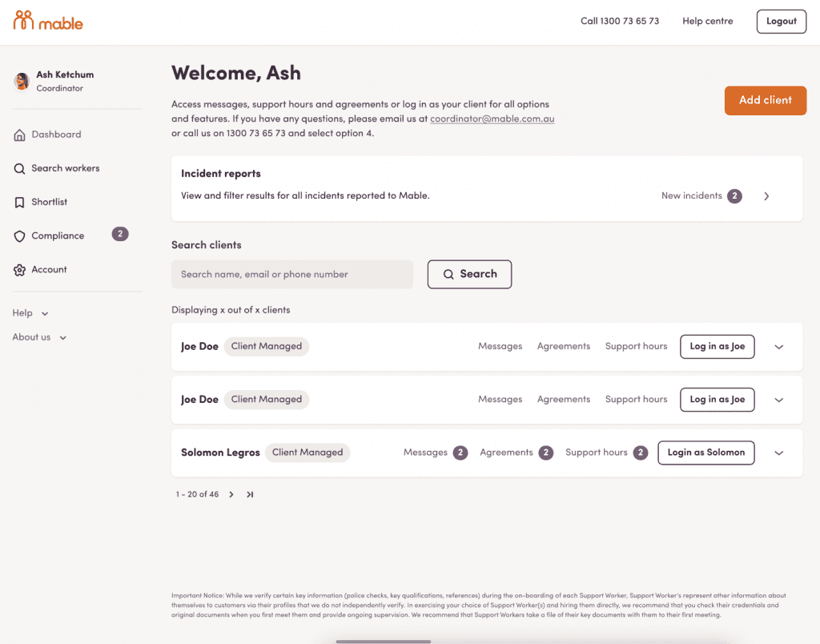Click the Add client button
The height and width of the screenshot is (644, 820).
(x=765, y=100)
